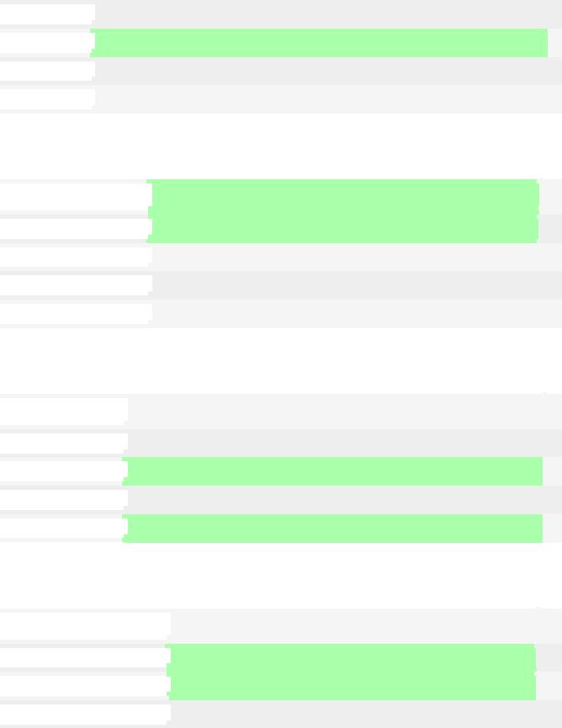
Task: Select the green block in the bottom table
Action: [x=352, y=672]
